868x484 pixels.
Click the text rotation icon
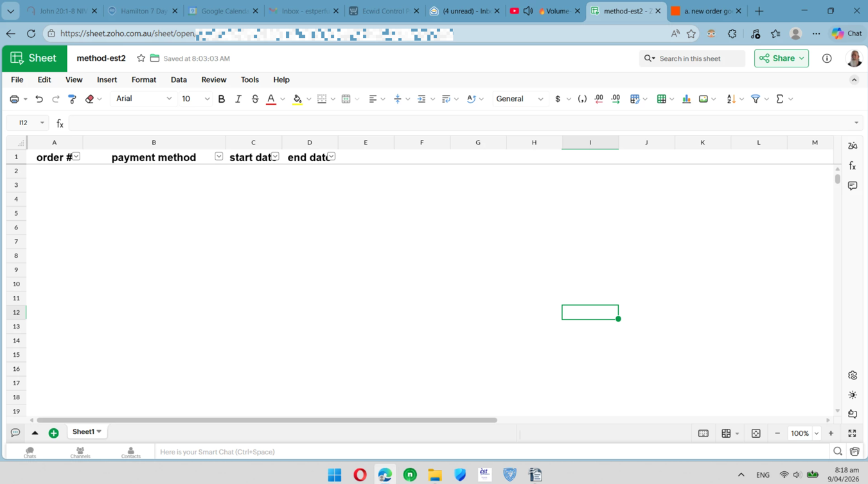[471, 99]
